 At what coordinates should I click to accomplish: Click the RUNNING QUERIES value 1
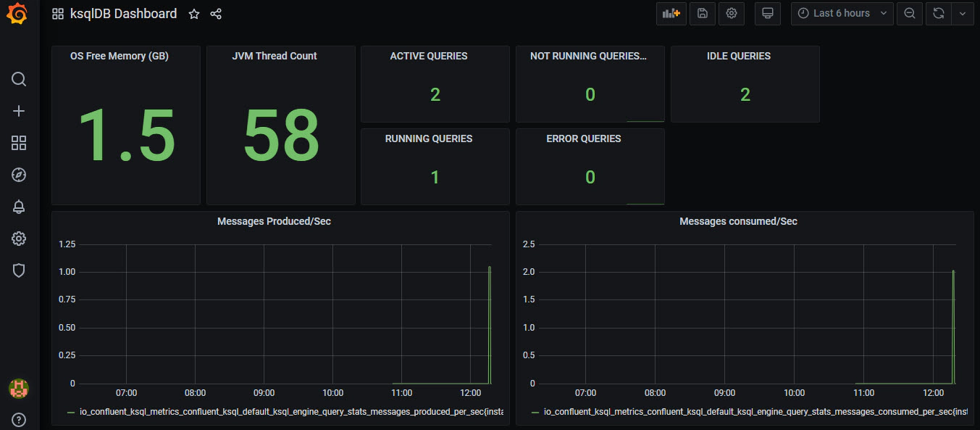[x=435, y=177]
